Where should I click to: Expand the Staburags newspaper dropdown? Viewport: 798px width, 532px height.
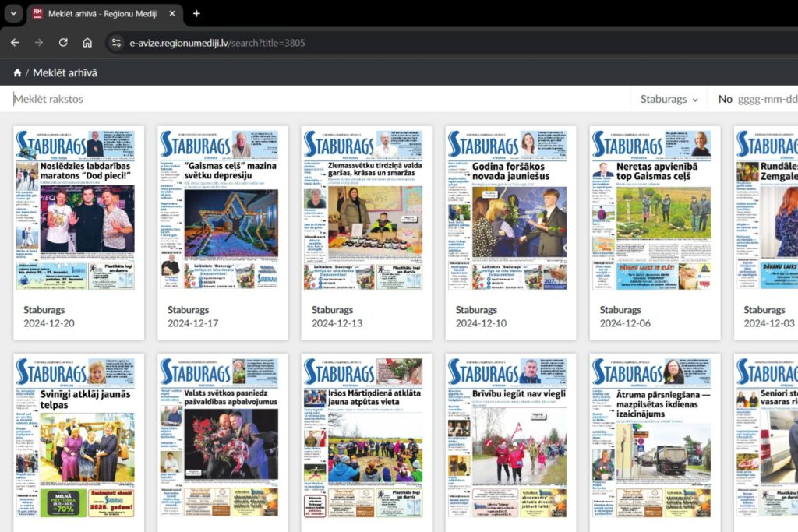tap(669, 99)
